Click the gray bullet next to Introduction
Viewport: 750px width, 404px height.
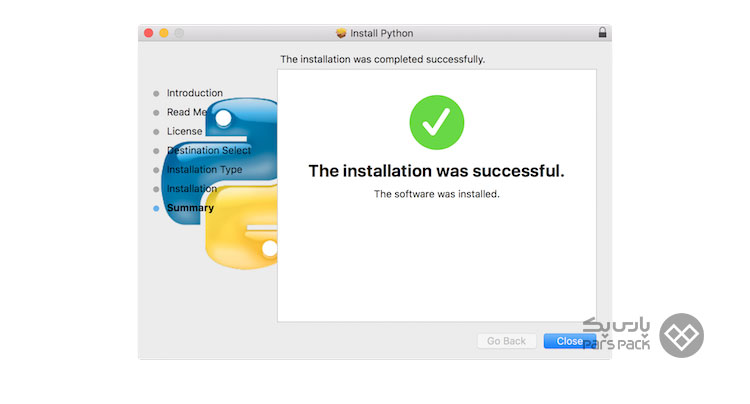(156, 94)
